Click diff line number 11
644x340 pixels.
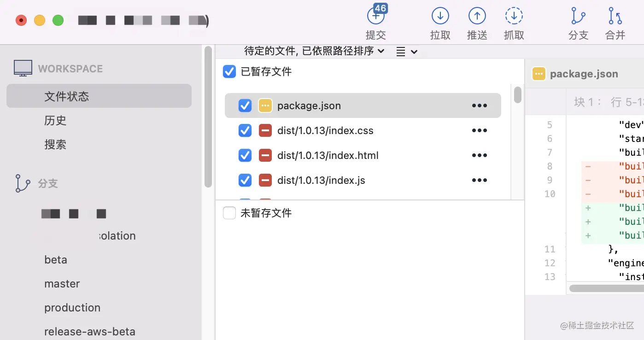(x=550, y=249)
